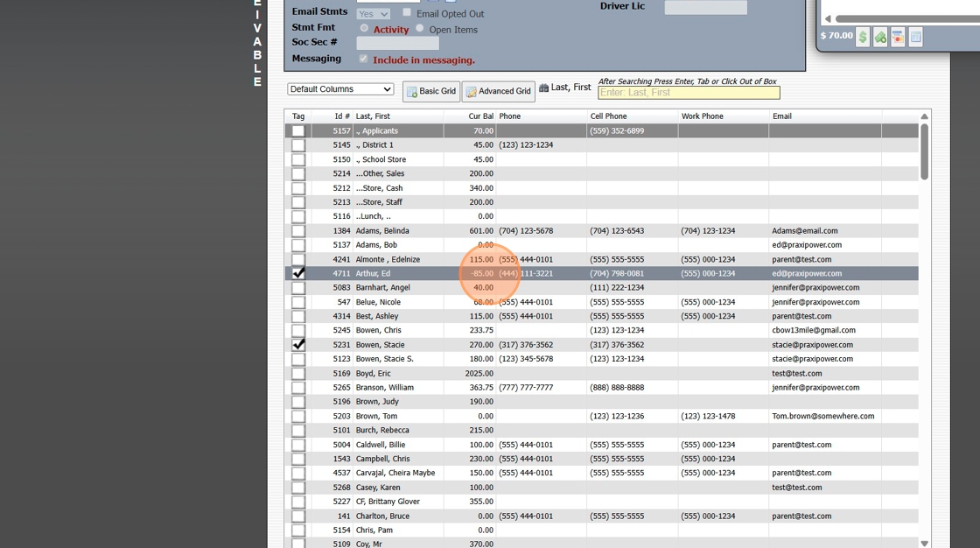
Task: Click the horizontal scrollbar thumb in the top-right panel
Action: click(x=908, y=18)
